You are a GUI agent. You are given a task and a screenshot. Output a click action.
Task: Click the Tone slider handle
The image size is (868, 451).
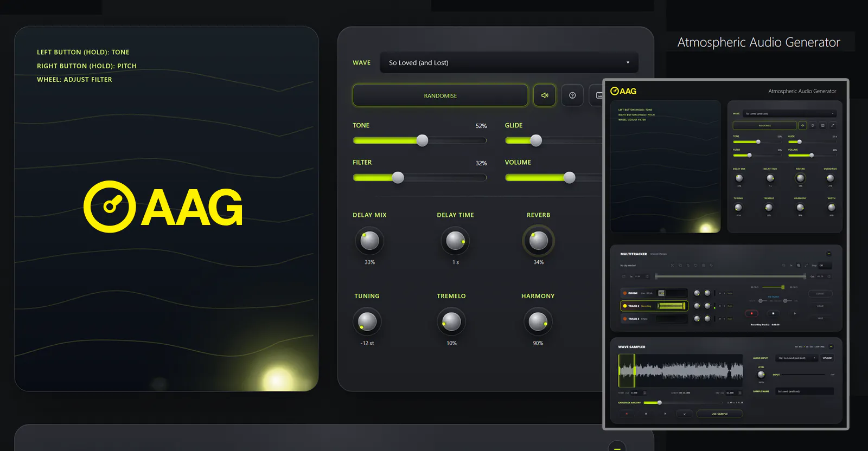(422, 140)
